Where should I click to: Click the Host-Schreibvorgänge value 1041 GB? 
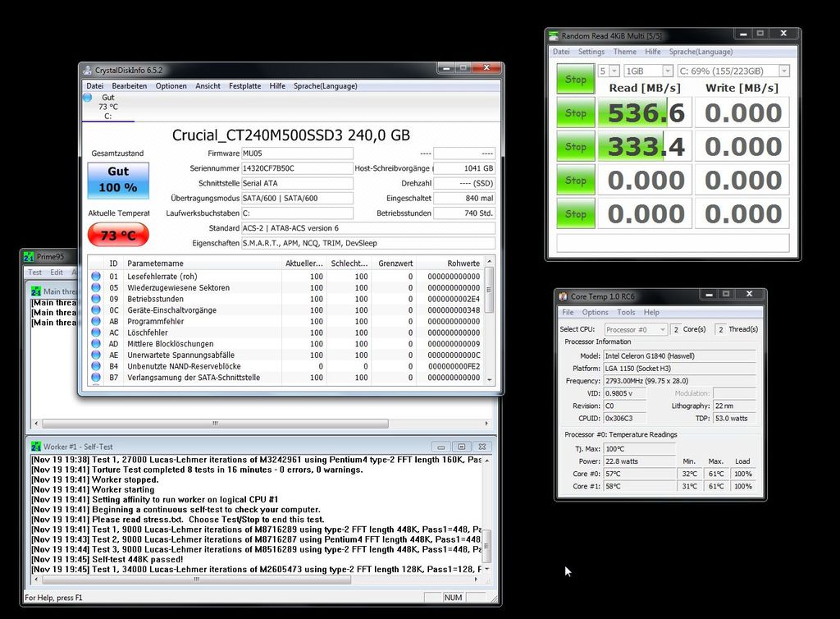(x=464, y=168)
